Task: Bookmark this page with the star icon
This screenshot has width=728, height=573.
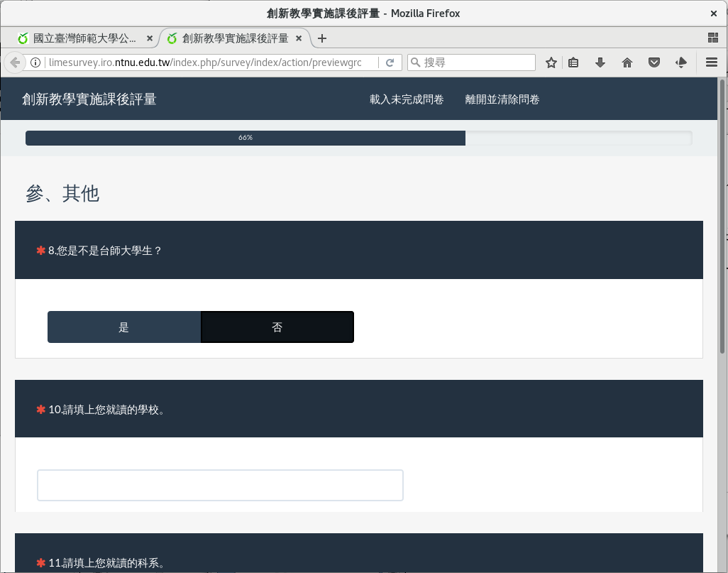Action: pos(551,62)
